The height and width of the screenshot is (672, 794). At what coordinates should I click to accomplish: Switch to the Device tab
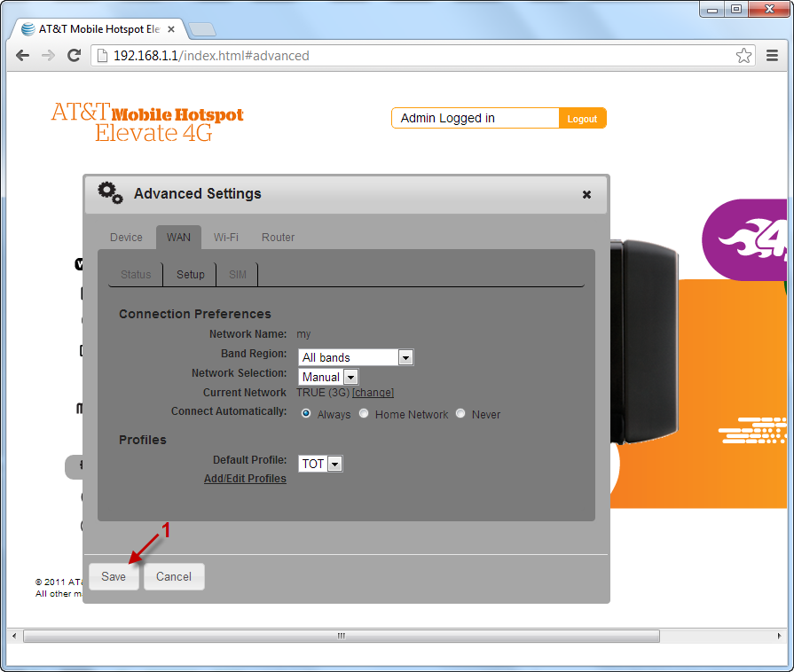tap(126, 238)
